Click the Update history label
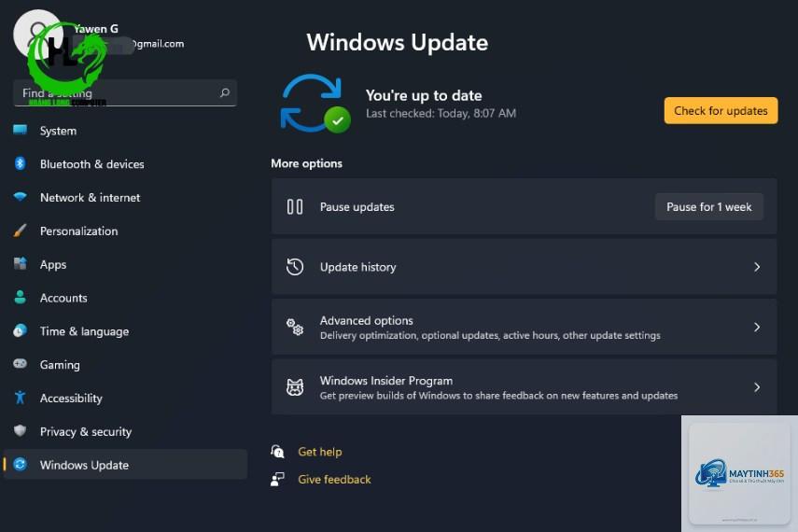The height and width of the screenshot is (532, 798). (x=357, y=267)
